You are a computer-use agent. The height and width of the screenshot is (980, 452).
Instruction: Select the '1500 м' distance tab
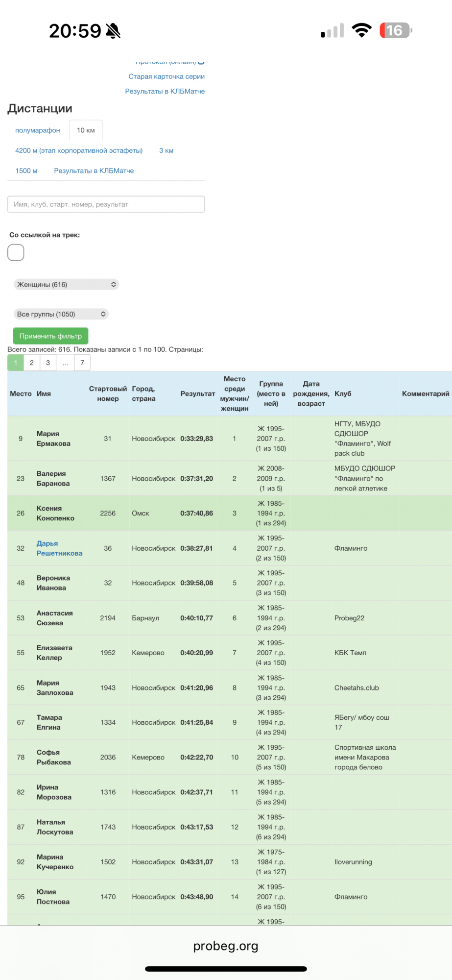(x=26, y=171)
